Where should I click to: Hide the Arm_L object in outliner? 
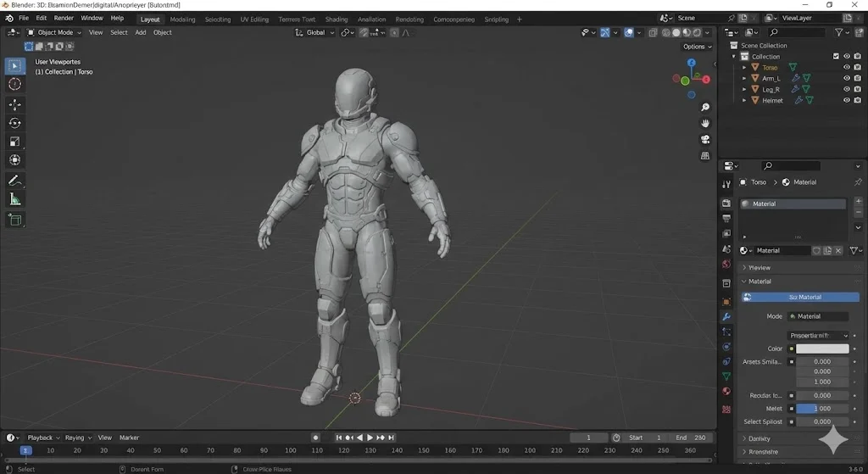pyautogui.click(x=846, y=79)
